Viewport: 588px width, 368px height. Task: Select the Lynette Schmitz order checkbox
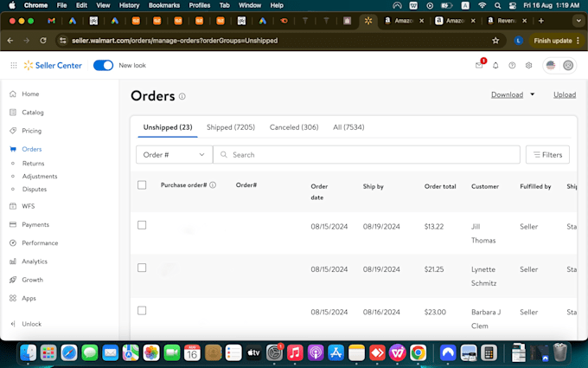[142, 268]
